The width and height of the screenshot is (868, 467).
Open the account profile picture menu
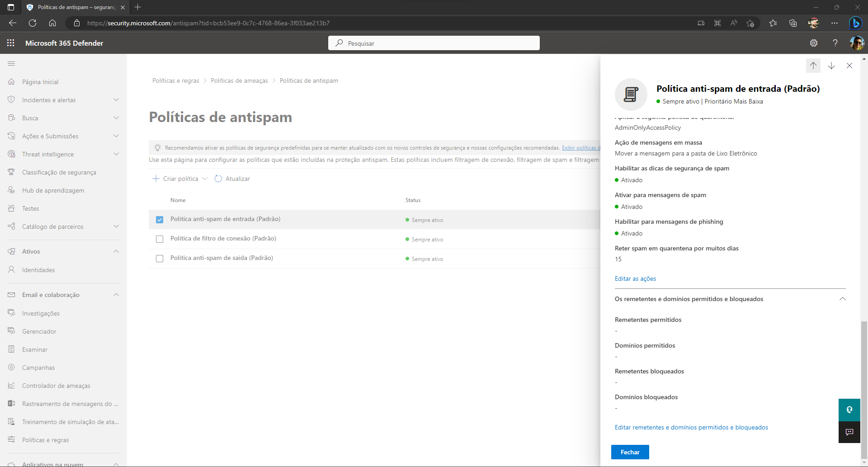(x=857, y=43)
